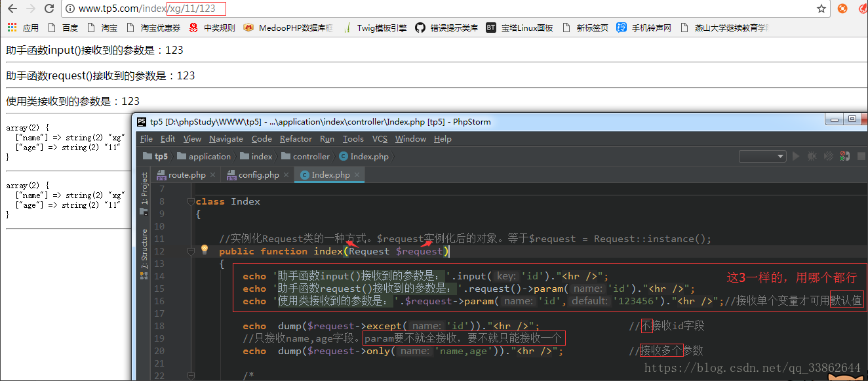Collapse the class Index fold marker

tap(190, 201)
